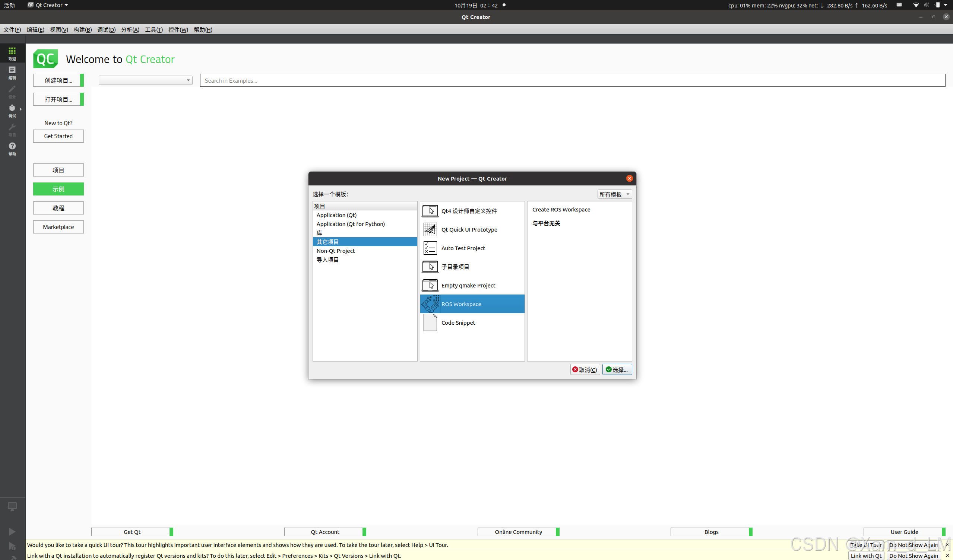Pick Auto Test Project template

click(463, 248)
